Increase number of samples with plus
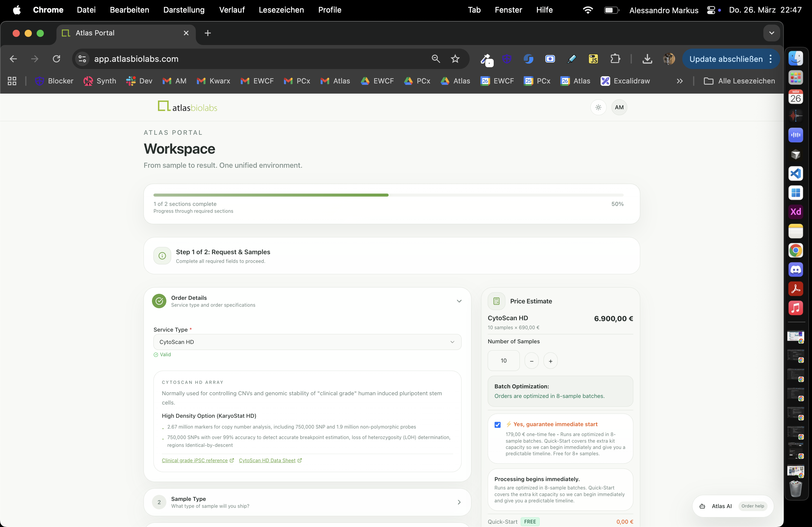Screen dimensions: 812x527 pyautogui.click(x=550, y=361)
